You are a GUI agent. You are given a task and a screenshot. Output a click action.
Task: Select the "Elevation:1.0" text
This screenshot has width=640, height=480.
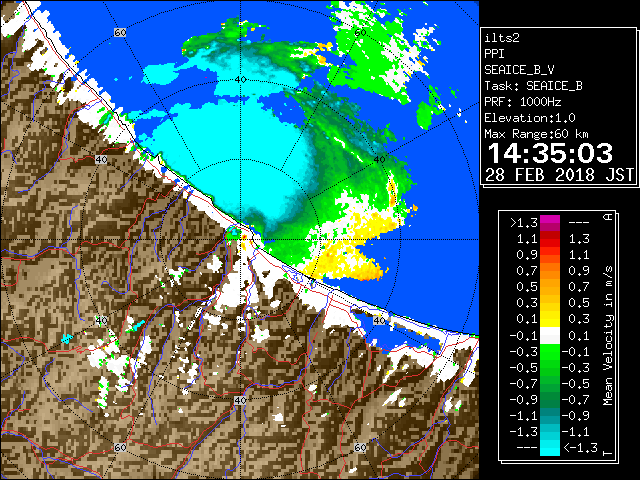click(530, 118)
